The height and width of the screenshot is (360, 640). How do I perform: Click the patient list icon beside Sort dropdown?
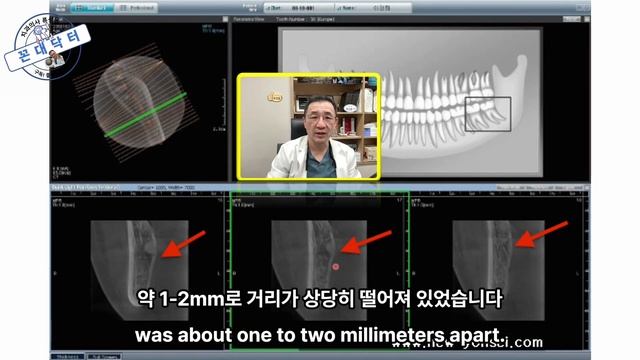point(249,7)
